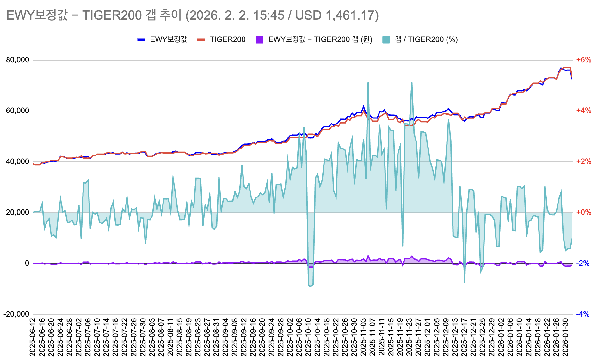This screenshot has width=604, height=364.
Task: Pick the '2026-01-02' x-axis date
Action: click(501, 337)
